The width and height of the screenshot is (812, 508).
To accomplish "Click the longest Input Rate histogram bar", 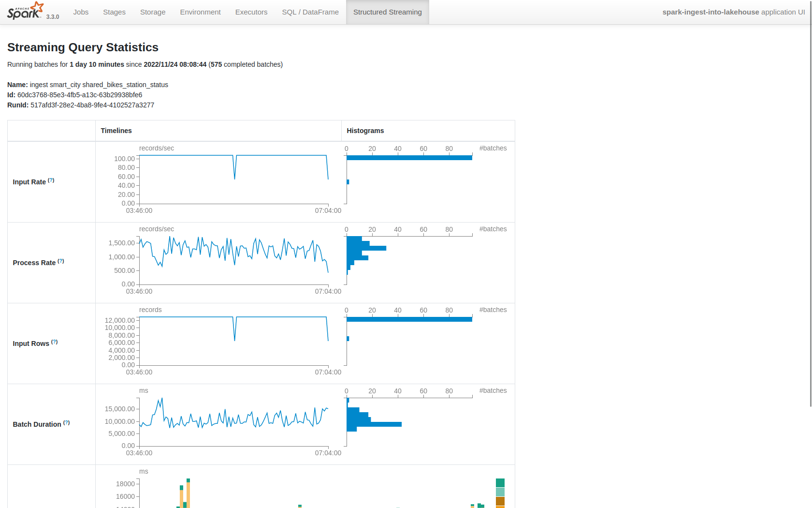I will click(x=409, y=158).
